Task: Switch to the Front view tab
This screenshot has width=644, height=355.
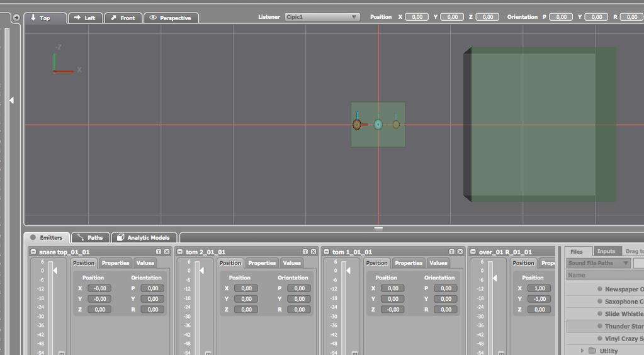Action: click(123, 18)
